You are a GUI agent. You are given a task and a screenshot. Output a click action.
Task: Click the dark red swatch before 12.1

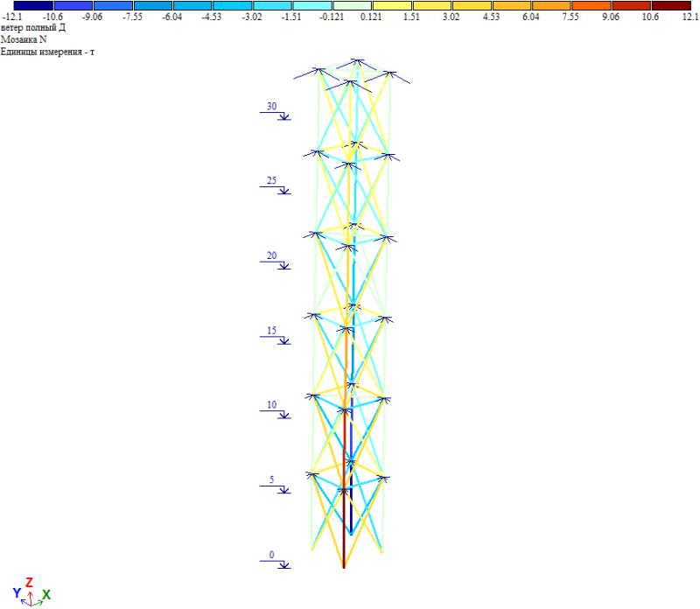click(671, 6)
